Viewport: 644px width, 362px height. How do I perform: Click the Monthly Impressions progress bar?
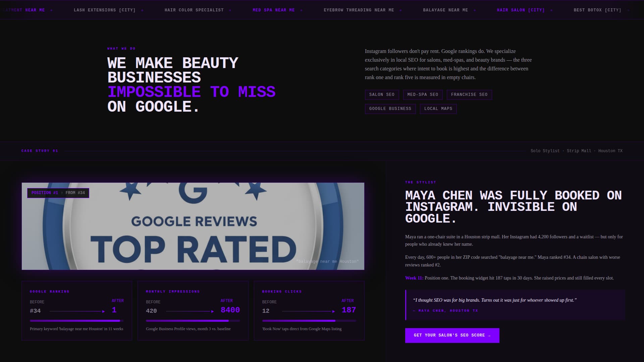[x=193, y=321]
